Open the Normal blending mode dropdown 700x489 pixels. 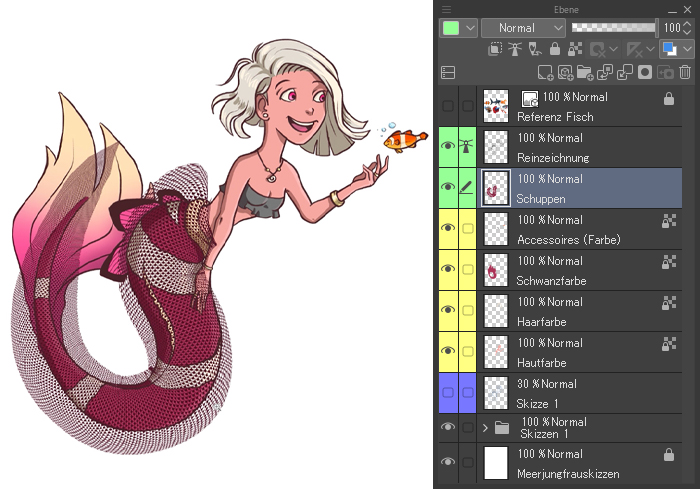pos(524,28)
